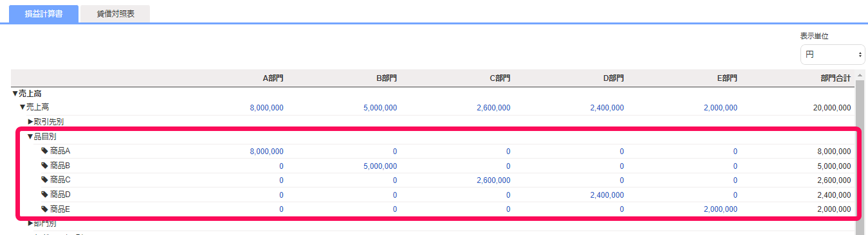Open the 5,000,000 value in 売上高 B部門
Screen dimensions: 868x235
coord(380,108)
